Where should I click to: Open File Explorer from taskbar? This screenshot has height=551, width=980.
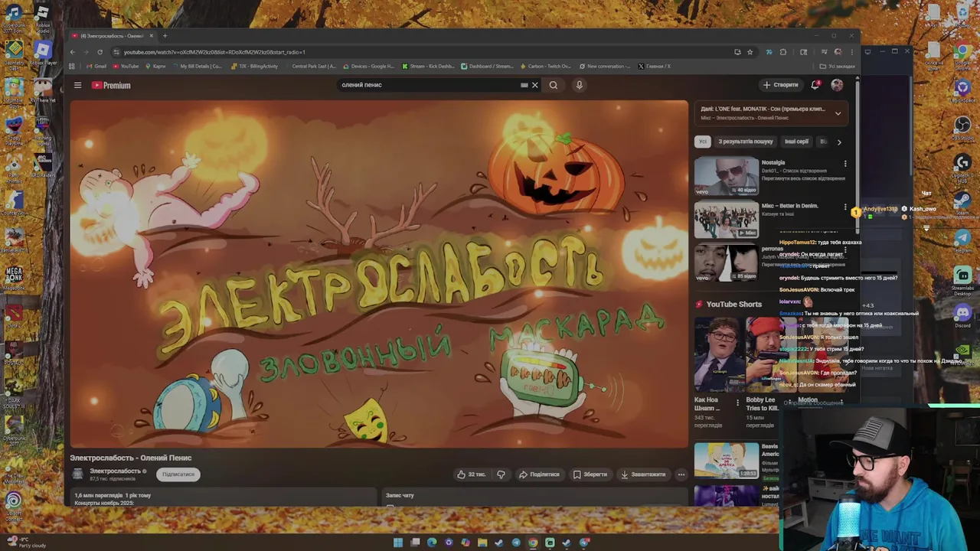click(x=482, y=543)
